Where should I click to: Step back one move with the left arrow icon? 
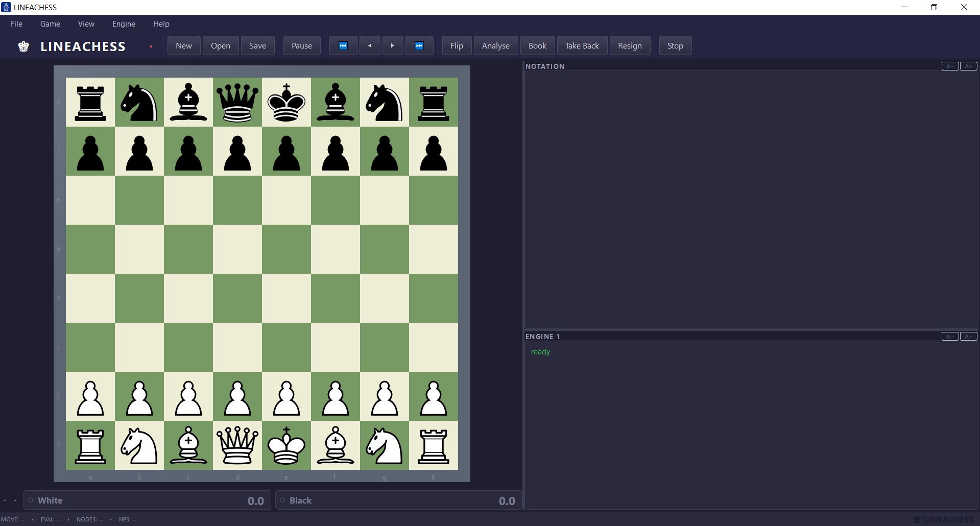pos(369,45)
